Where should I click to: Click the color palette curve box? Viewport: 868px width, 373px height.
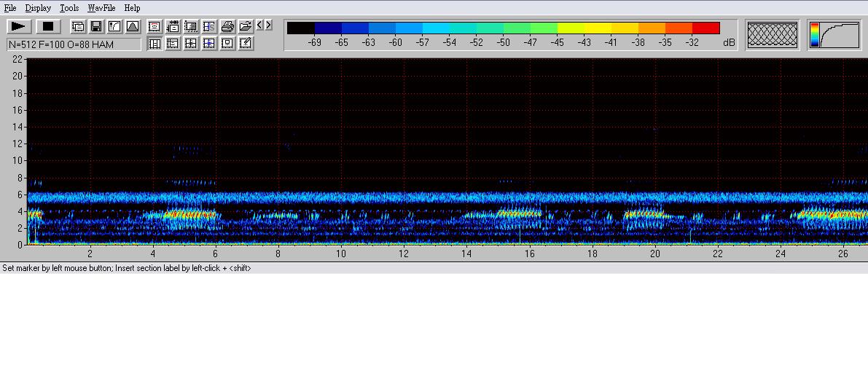click(x=834, y=35)
